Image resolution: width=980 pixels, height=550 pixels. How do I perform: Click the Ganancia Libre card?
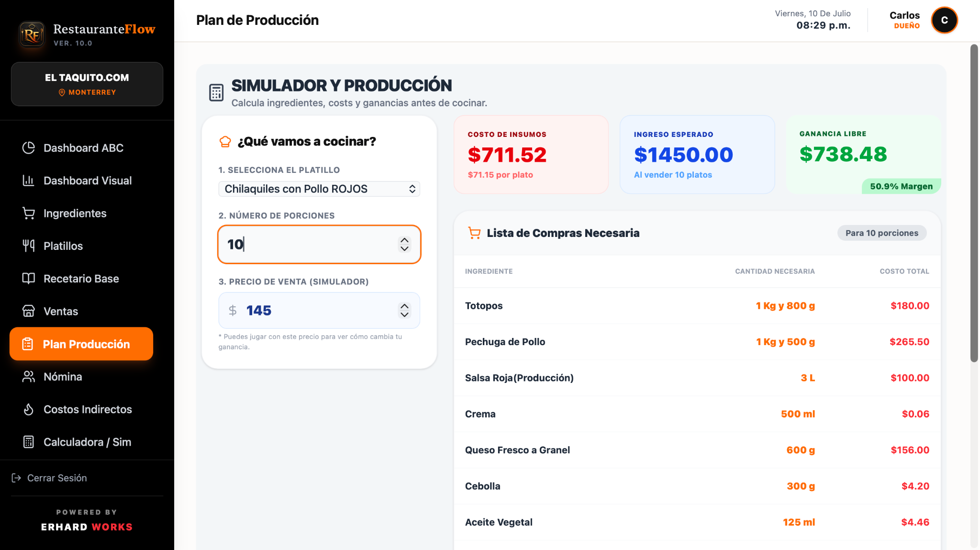point(863,155)
